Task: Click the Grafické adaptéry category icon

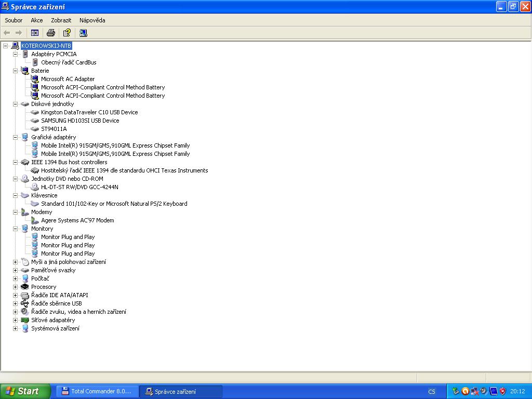Action: pyautogui.click(x=25, y=137)
